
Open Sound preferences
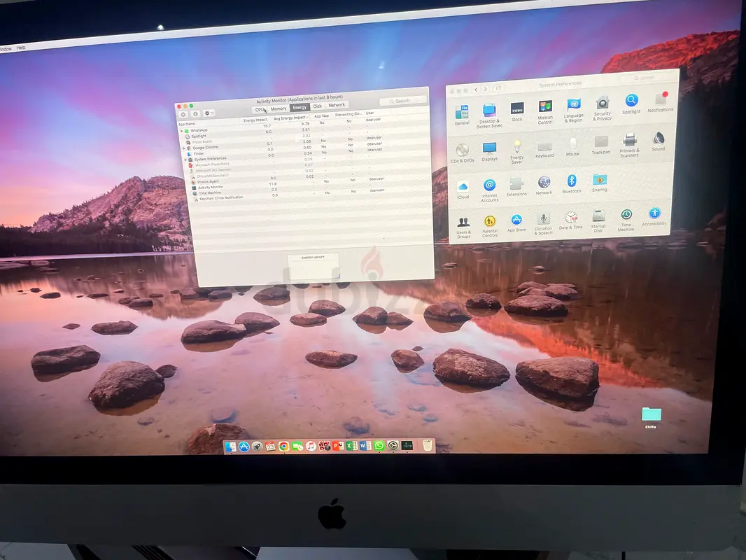[659, 141]
